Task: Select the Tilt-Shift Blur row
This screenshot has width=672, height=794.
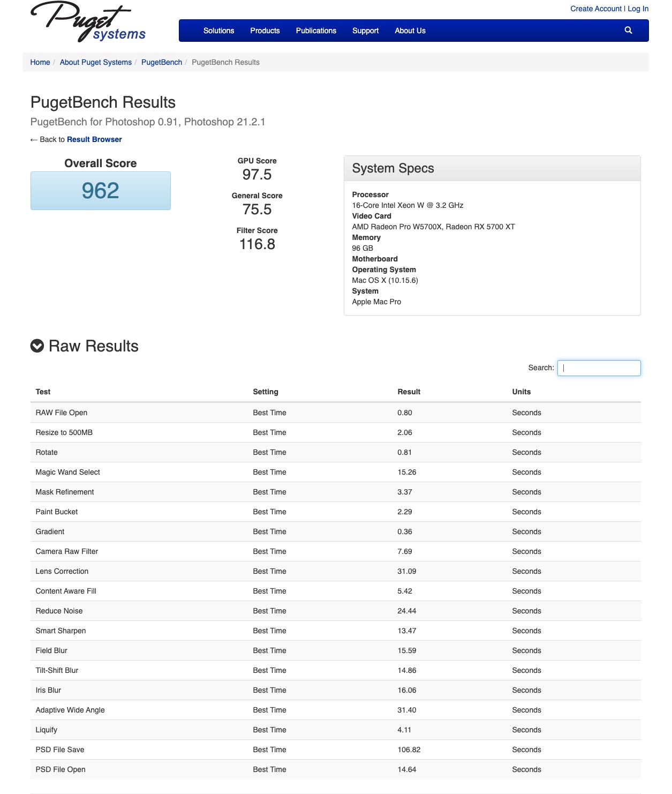Action: (x=336, y=670)
